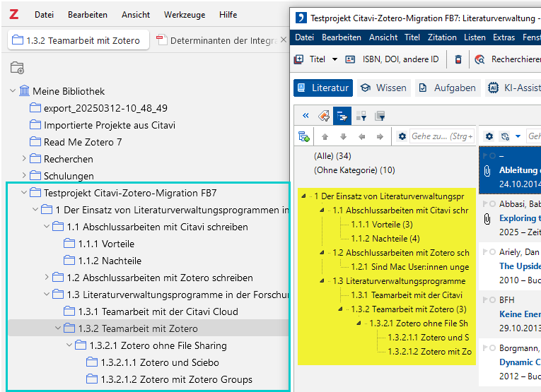The width and height of the screenshot is (541, 392).
Task: Toggle the flag marker on Abbasi entry
Action: (484, 203)
